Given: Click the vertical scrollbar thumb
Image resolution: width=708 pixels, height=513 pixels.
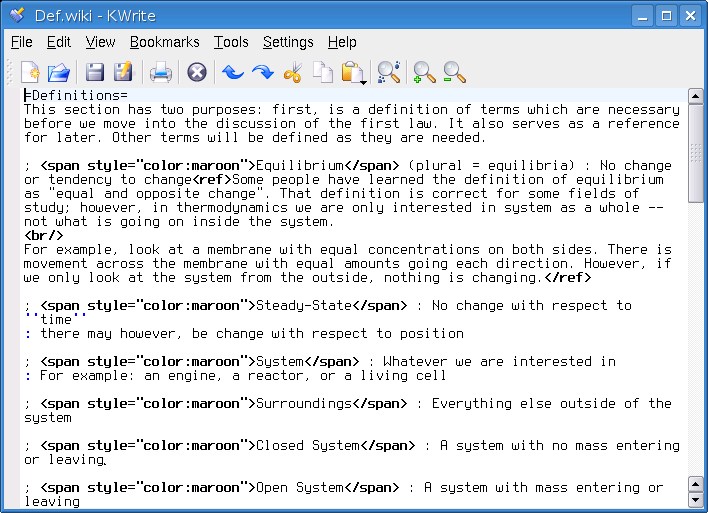Looking at the screenshot, I should 695,154.
